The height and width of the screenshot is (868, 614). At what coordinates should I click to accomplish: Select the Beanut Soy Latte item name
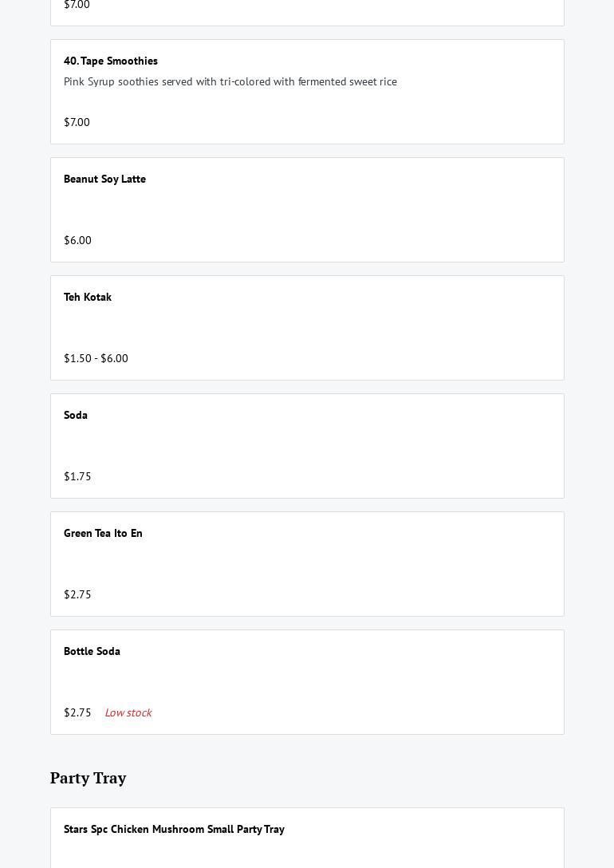pos(104,179)
